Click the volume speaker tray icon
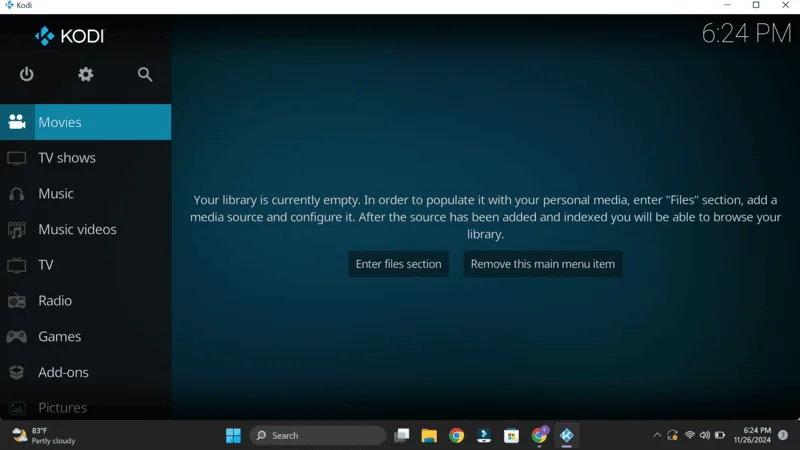 (705, 435)
